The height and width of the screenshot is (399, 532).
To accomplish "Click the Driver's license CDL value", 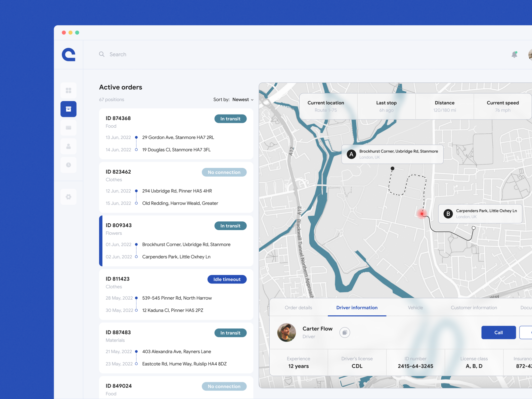I will coord(357,366).
